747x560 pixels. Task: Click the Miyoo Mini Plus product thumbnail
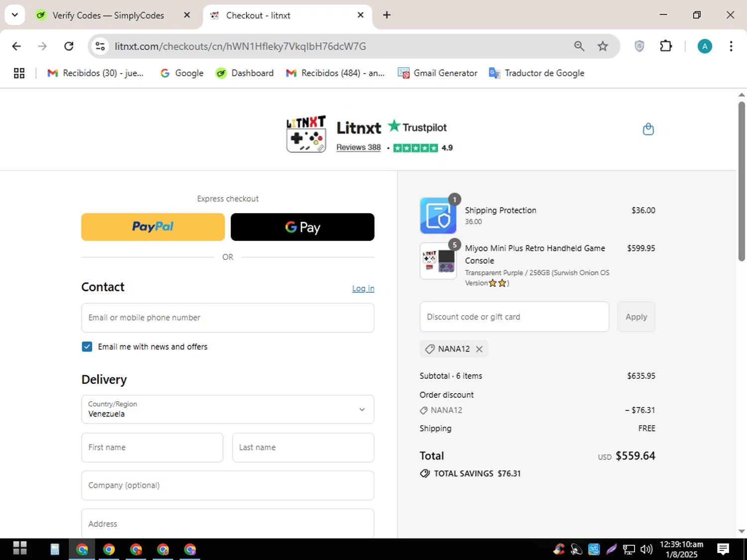(x=438, y=261)
